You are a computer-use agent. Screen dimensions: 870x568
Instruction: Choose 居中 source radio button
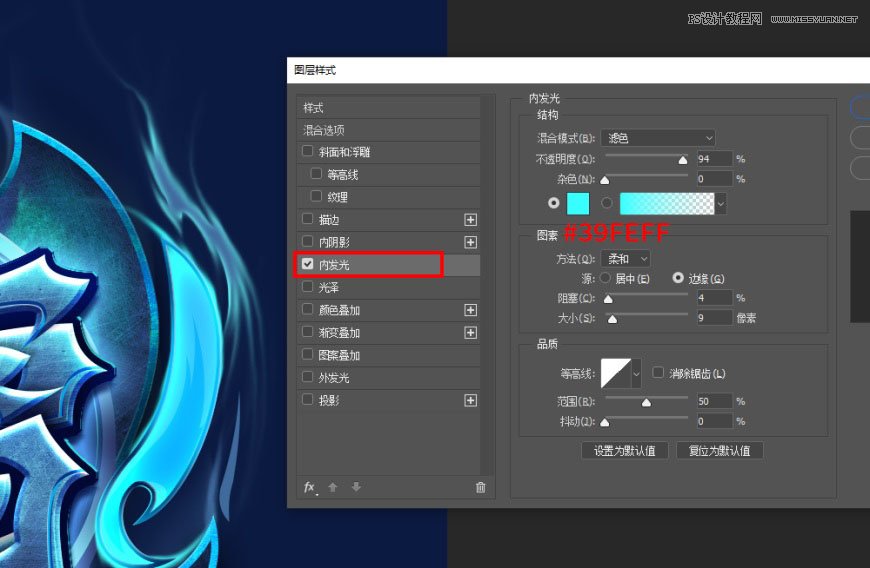pyautogui.click(x=605, y=277)
